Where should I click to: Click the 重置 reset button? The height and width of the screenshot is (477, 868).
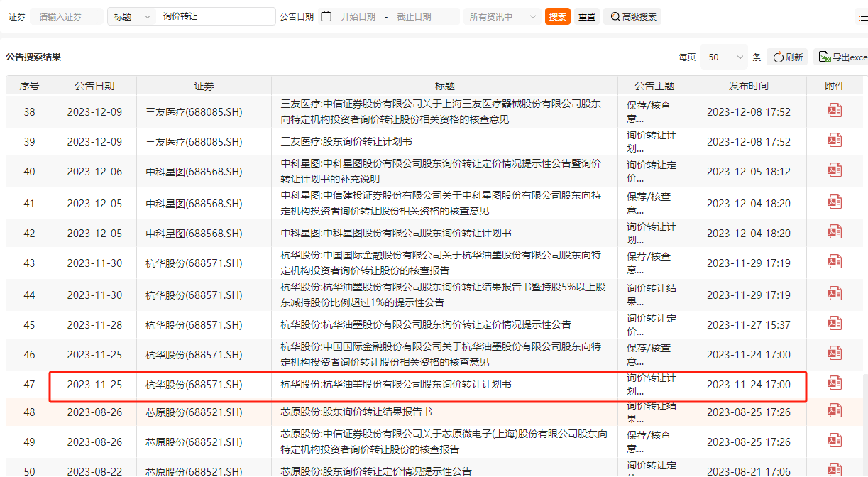coord(587,16)
